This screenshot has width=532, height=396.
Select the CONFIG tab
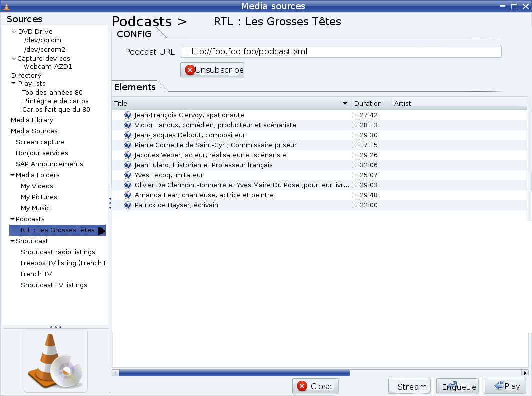tap(134, 34)
